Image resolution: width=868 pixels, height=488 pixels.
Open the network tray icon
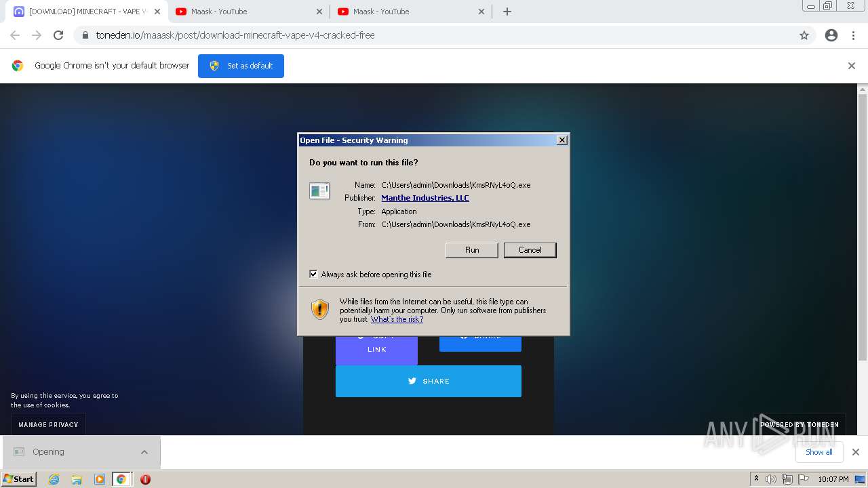point(787,479)
